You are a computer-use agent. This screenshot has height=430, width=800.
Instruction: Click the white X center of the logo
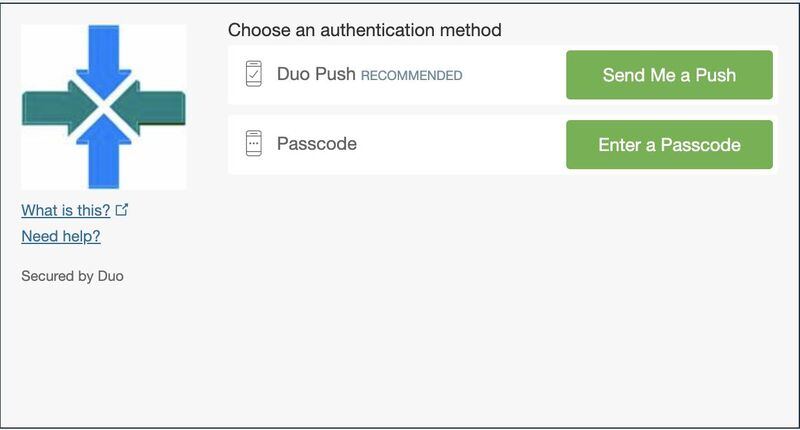(x=104, y=107)
